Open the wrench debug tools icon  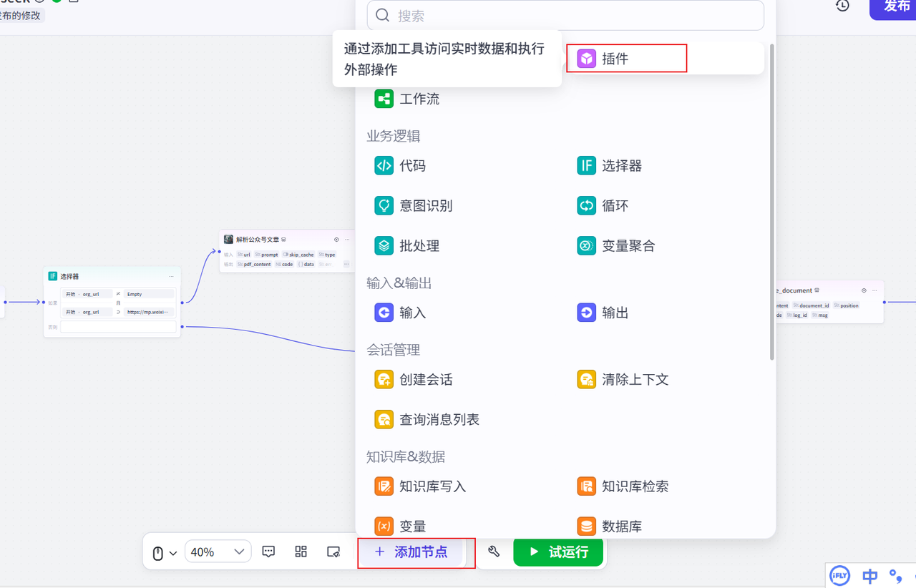point(493,552)
